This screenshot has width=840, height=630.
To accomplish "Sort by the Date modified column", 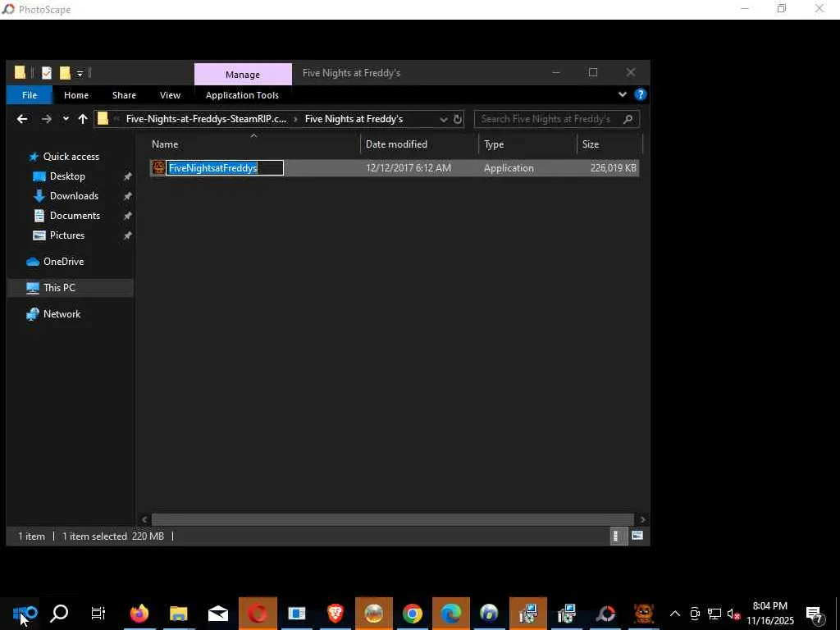I will click(419, 144).
